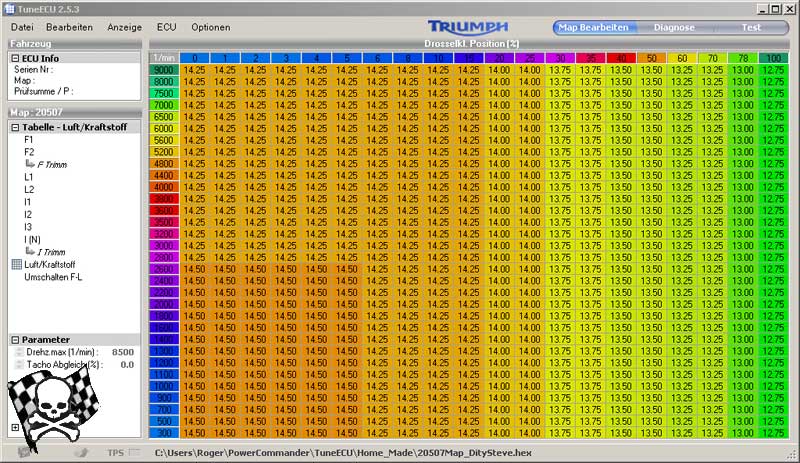Image resolution: width=800 pixels, height=463 pixels.
Task: Click the hex file path in status bar
Action: point(343,453)
